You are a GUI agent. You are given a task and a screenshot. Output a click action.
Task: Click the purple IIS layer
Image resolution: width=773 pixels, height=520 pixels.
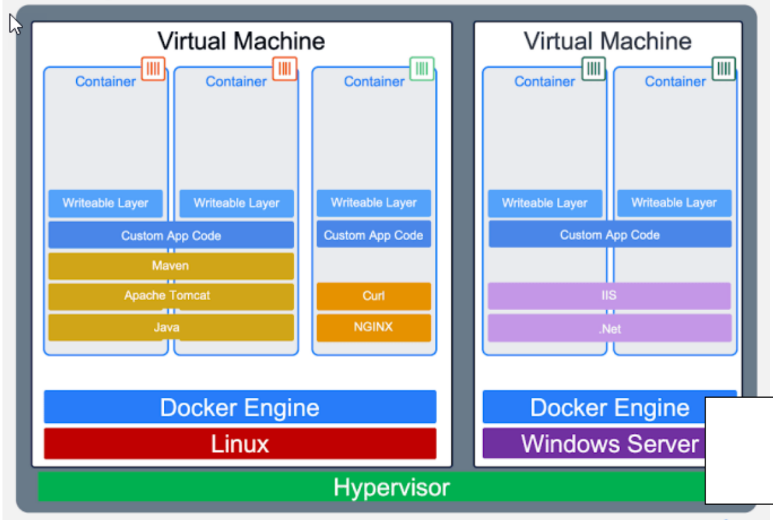[x=609, y=296]
